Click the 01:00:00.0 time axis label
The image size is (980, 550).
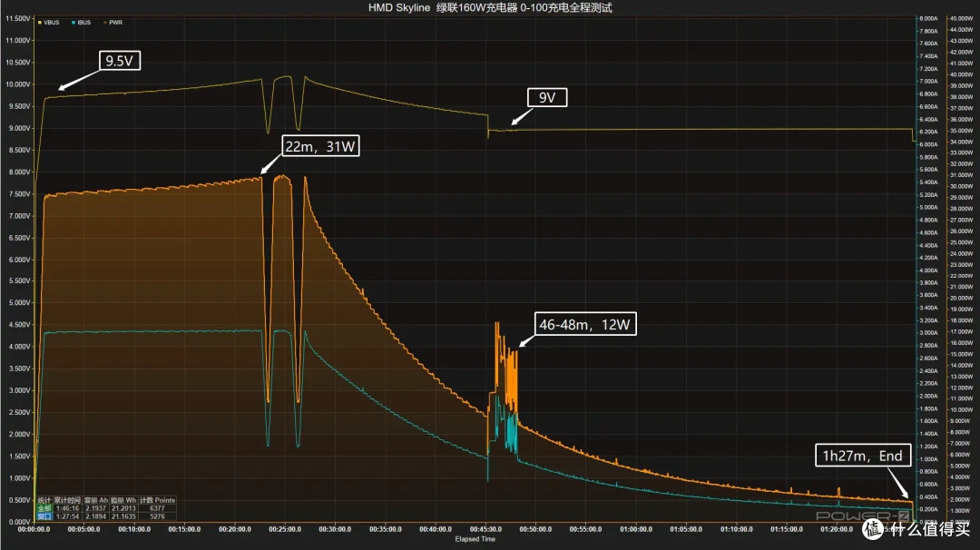coord(635,529)
